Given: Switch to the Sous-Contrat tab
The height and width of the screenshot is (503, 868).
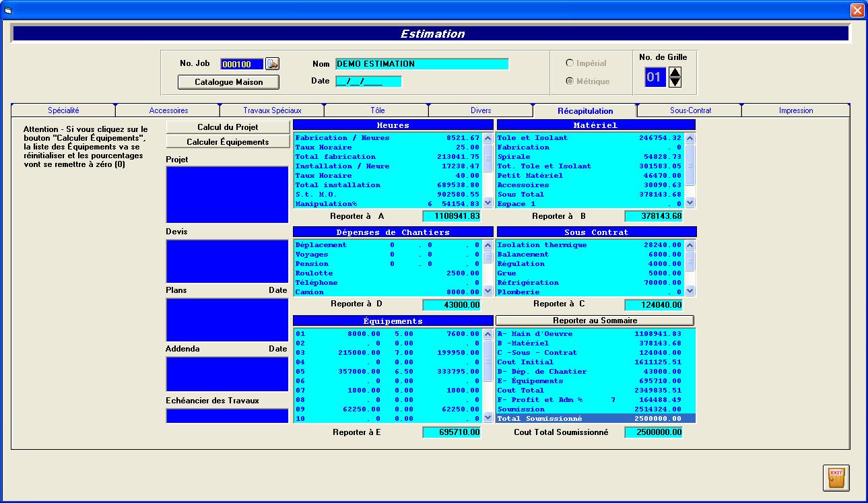Looking at the screenshot, I should pos(690,110).
